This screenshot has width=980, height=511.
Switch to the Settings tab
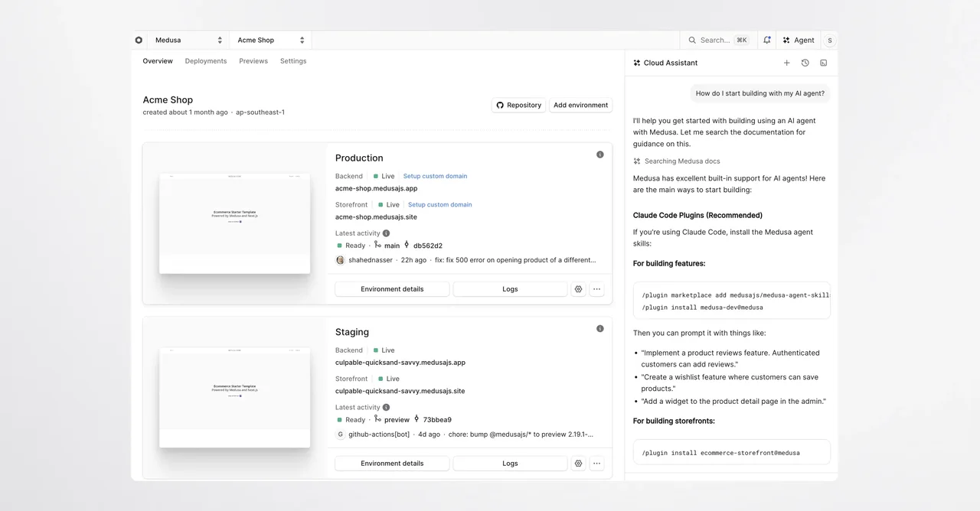(x=293, y=61)
